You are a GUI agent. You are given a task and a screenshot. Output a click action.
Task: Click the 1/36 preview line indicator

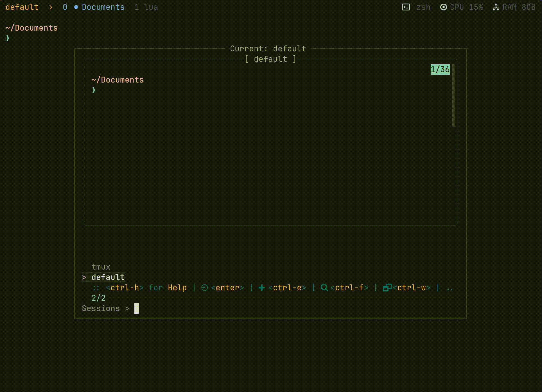[x=440, y=69]
